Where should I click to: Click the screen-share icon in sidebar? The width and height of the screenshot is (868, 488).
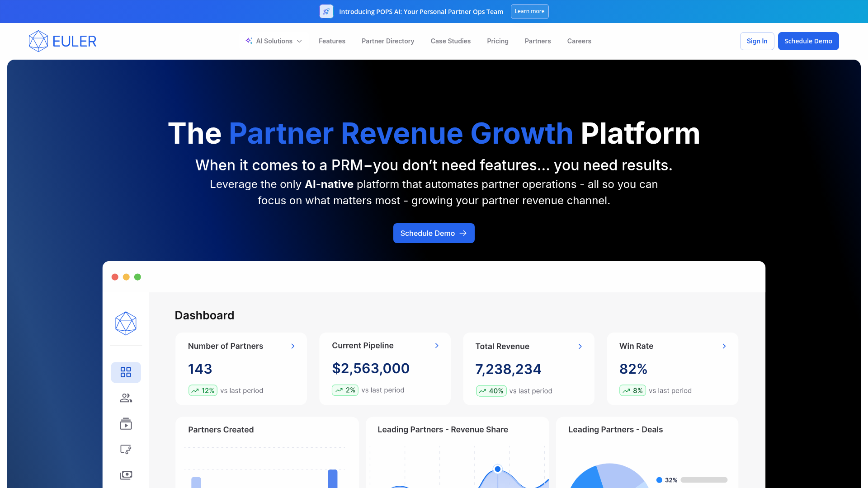tap(126, 450)
